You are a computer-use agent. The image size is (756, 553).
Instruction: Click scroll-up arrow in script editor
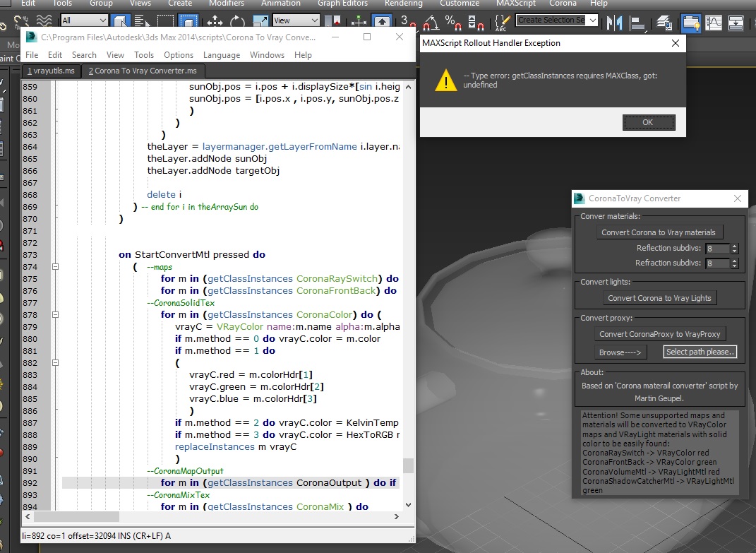[x=409, y=87]
